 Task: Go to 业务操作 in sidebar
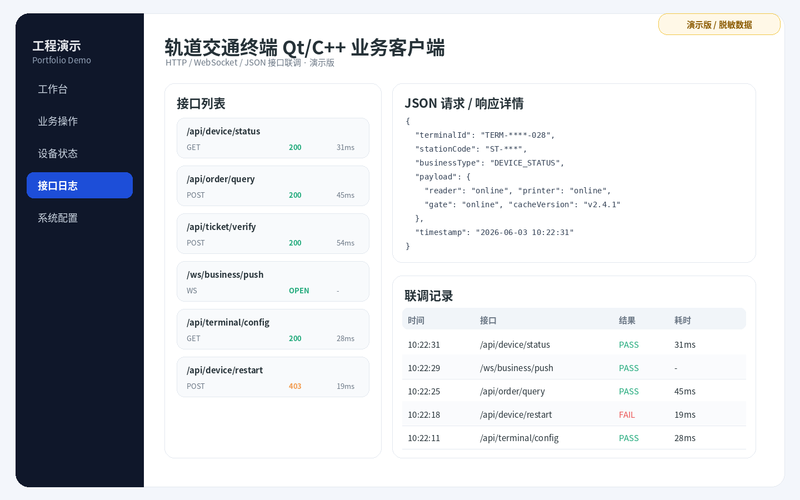(80, 121)
